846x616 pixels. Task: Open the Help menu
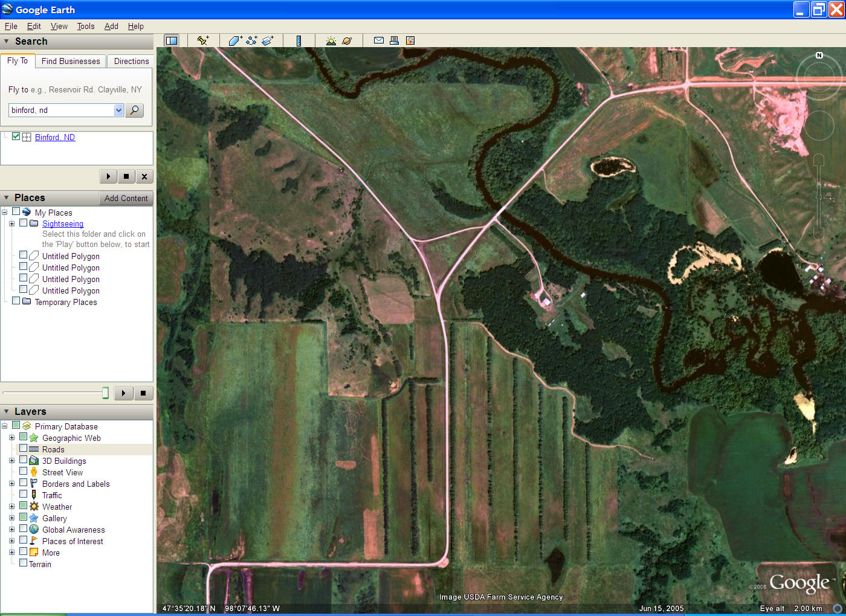(136, 26)
